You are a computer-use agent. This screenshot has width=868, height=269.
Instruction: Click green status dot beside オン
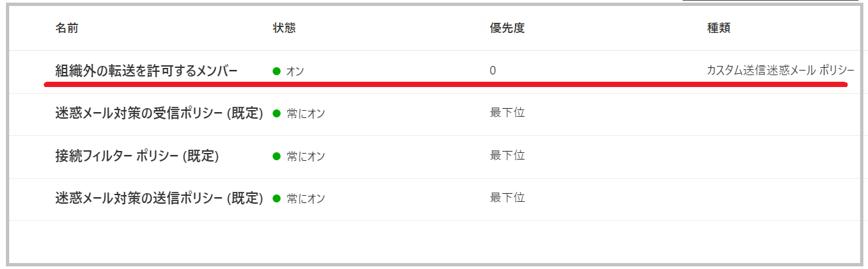click(x=277, y=71)
